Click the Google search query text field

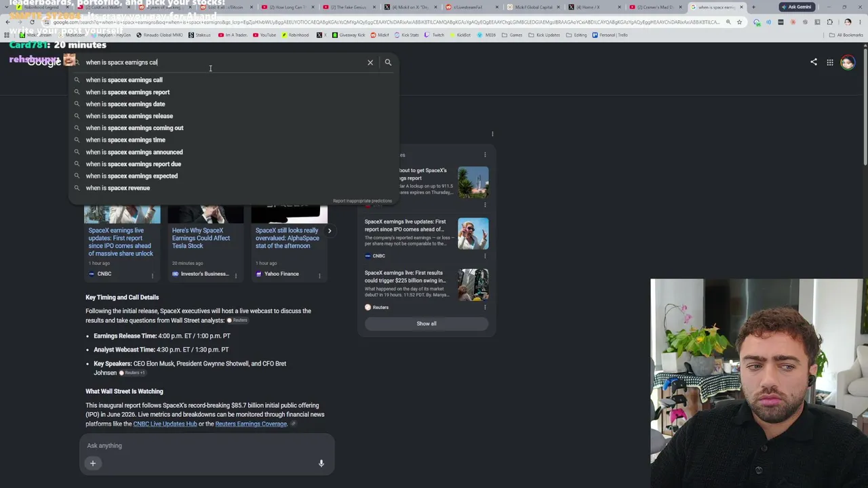(224, 62)
